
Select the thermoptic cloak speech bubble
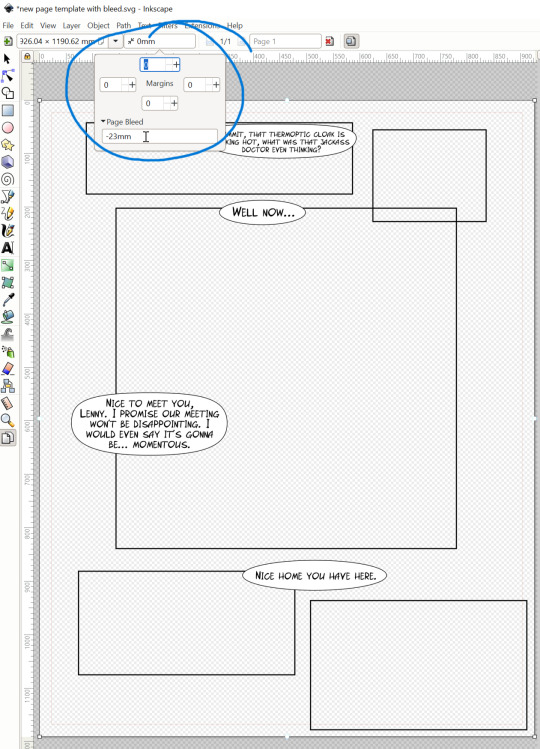pos(289,141)
